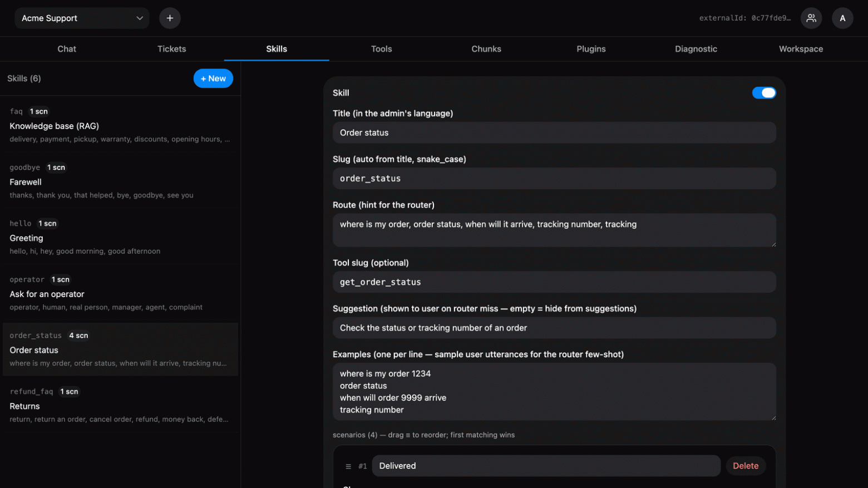Switch to the Tickets tab

click(x=171, y=49)
